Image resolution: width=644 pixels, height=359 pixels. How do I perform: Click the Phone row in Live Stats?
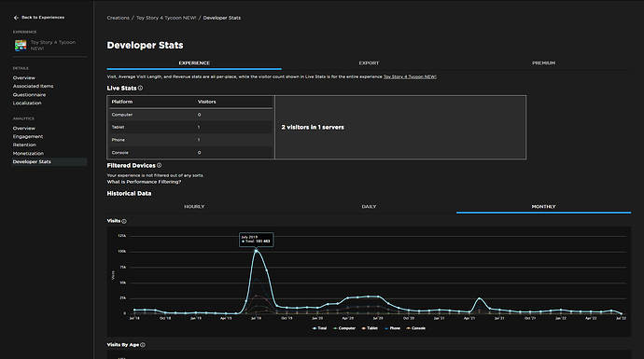(x=191, y=140)
